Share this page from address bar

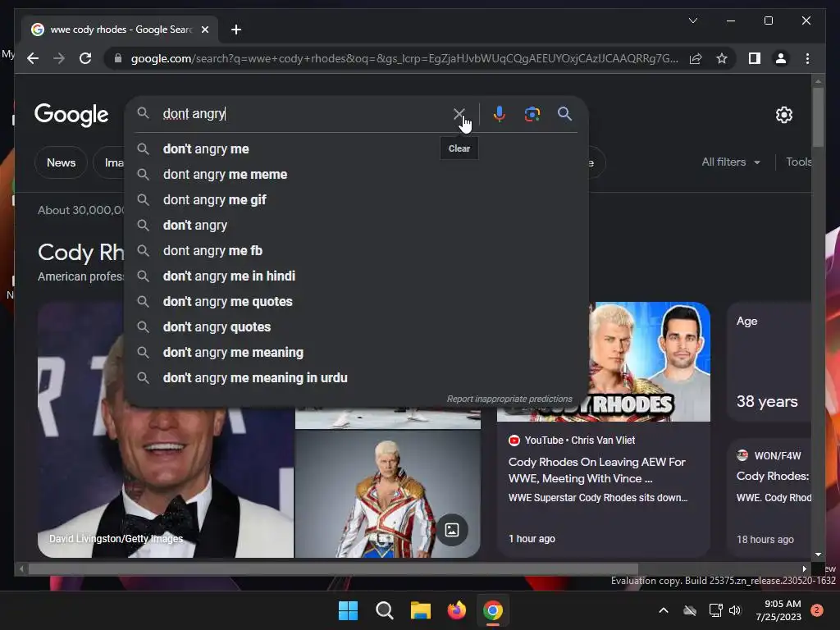coord(696,58)
